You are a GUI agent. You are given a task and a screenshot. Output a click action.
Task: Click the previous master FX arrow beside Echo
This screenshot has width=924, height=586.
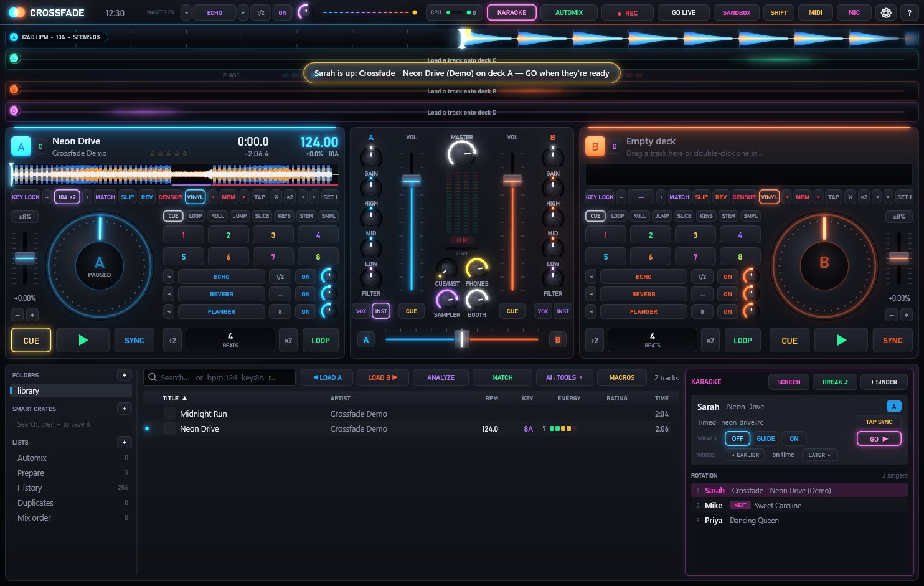(186, 12)
